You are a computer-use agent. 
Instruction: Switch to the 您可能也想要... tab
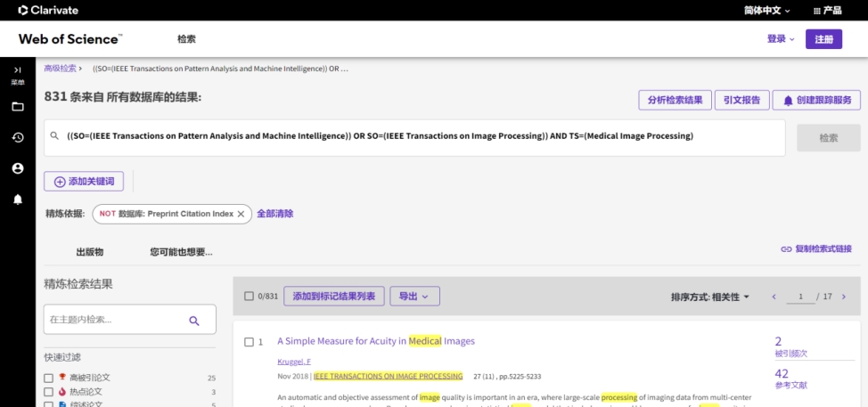click(x=182, y=252)
